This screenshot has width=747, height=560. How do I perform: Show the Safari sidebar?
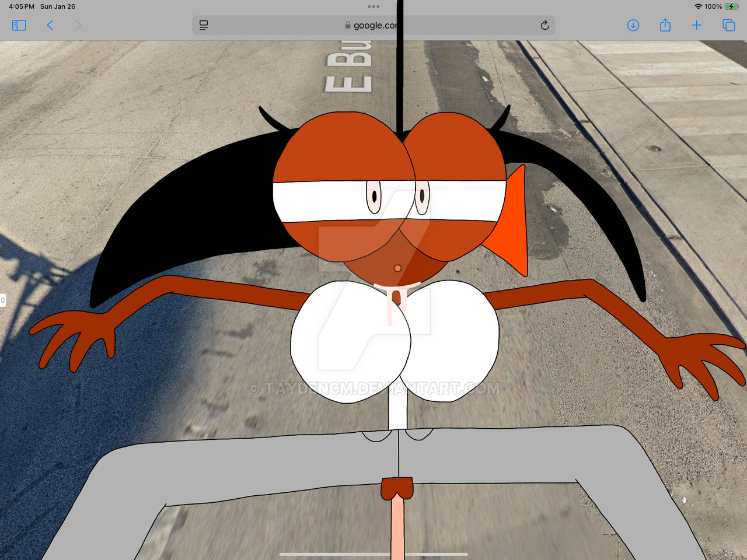(19, 25)
